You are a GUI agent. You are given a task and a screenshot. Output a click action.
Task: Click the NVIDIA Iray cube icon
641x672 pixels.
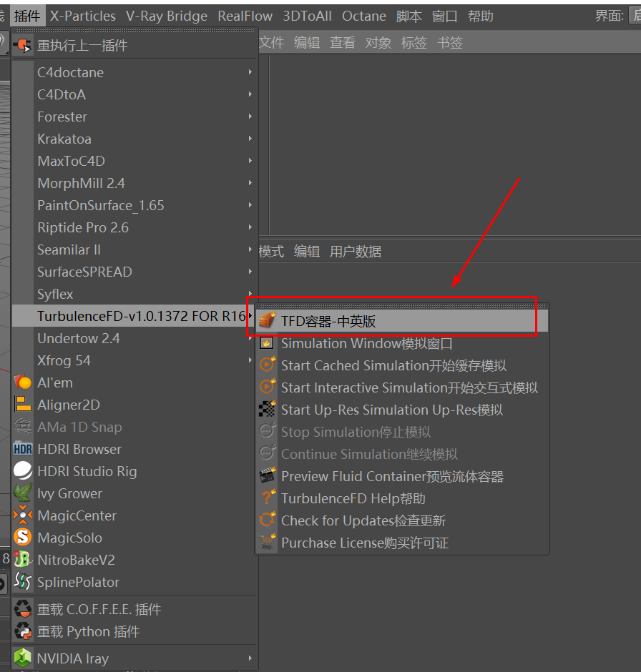click(x=23, y=658)
